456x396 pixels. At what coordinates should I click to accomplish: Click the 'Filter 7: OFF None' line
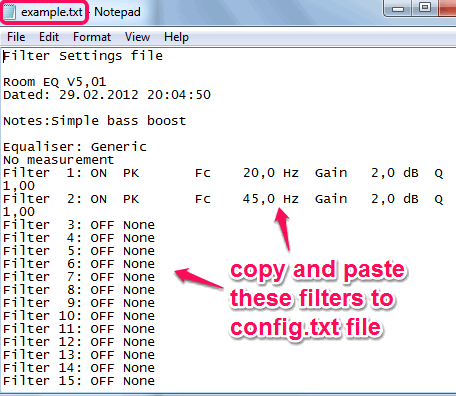coord(79,277)
